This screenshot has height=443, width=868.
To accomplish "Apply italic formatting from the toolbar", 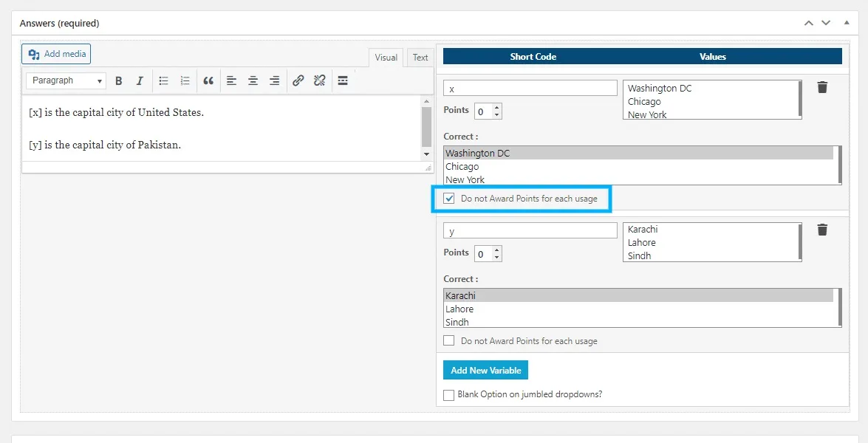I will pos(140,81).
